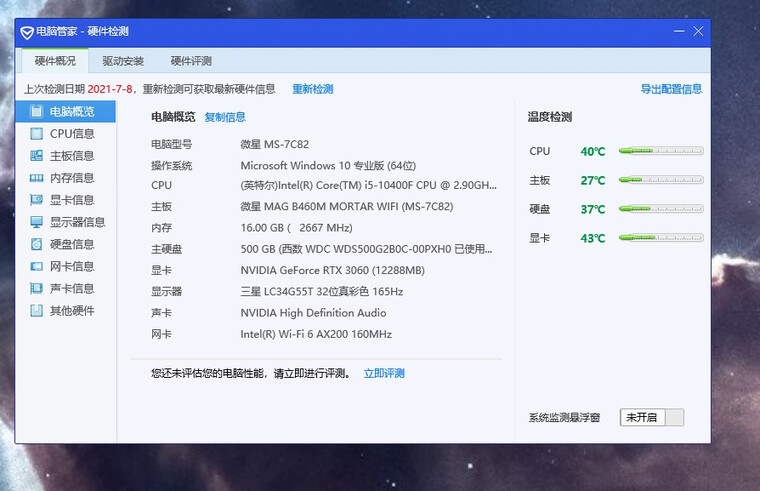This screenshot has width=760, height=491.
Task: Click the 2021-7-8 detection date
Action: coord(110,89)
